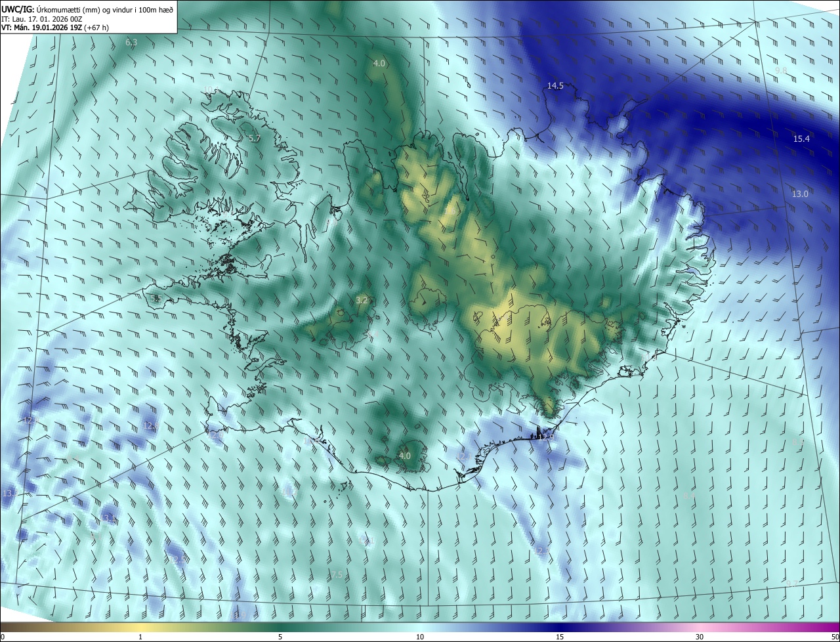The height and width of the screenshot is (642, 840).
Task: Click the 9.8 value label
Action: 781,70
